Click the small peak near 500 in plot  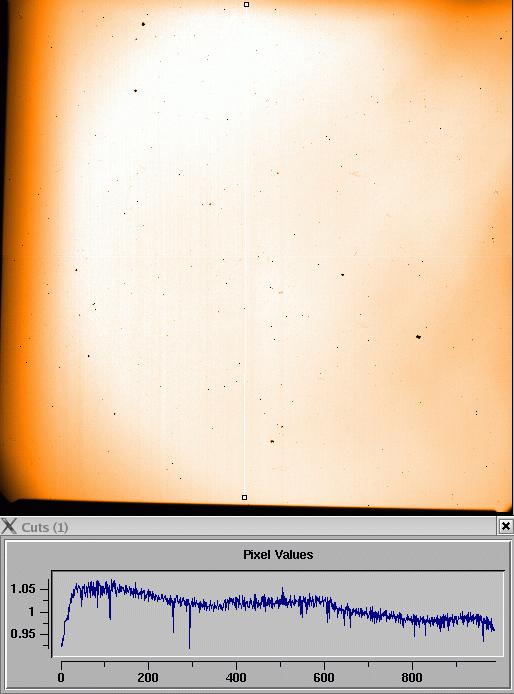282,591
